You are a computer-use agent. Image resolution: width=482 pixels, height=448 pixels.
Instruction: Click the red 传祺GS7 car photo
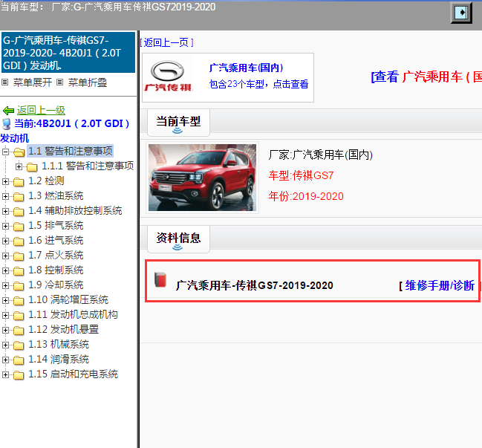pyautogui.click(x=202, y=178)
